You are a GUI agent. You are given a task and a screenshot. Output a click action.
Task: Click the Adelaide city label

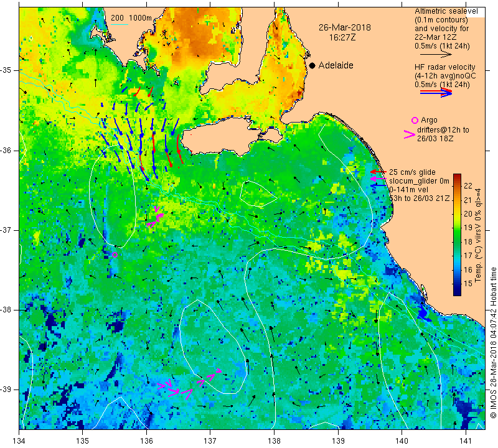pyautogui.click(x=336, y=65)
